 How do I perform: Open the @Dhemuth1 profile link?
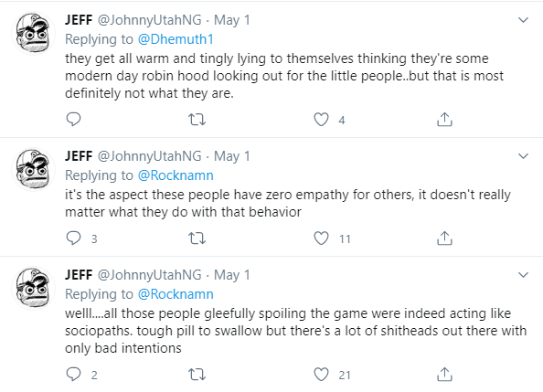[176, 39]
